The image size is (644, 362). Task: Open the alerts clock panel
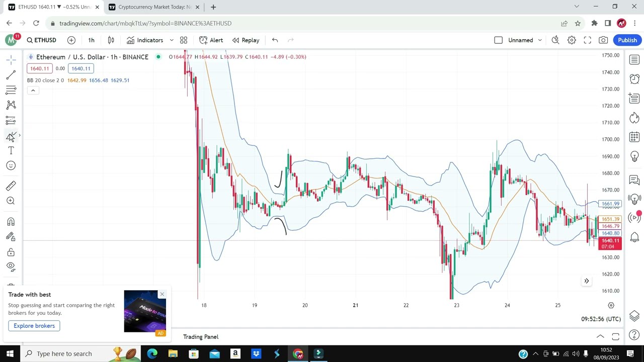[x=634, y=79]
